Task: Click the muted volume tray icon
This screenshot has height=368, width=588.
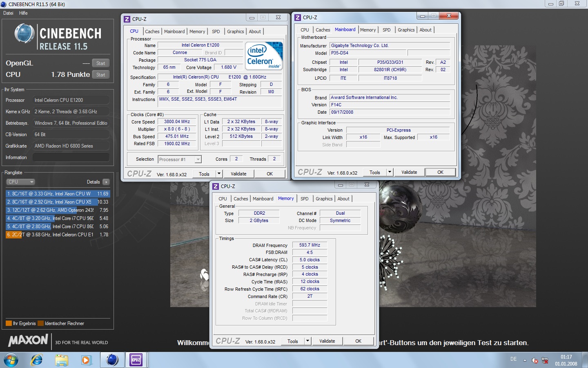Action: tap(535, 360)
